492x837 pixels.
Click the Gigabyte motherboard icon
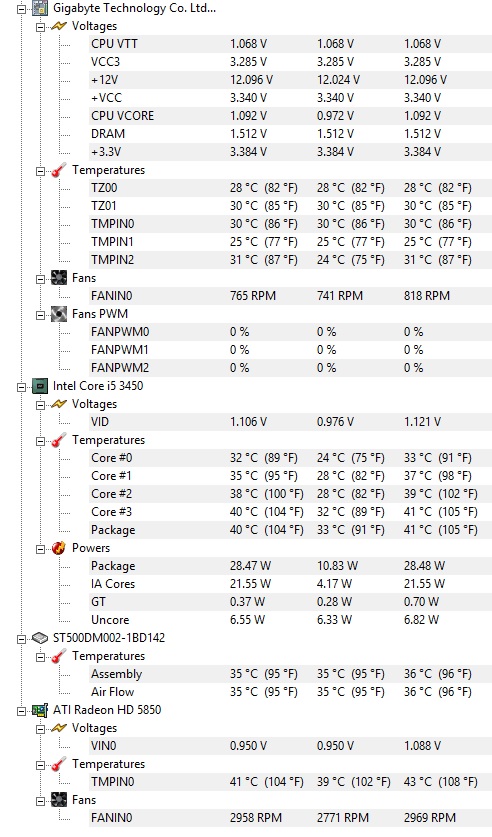(x=39, y=8)
